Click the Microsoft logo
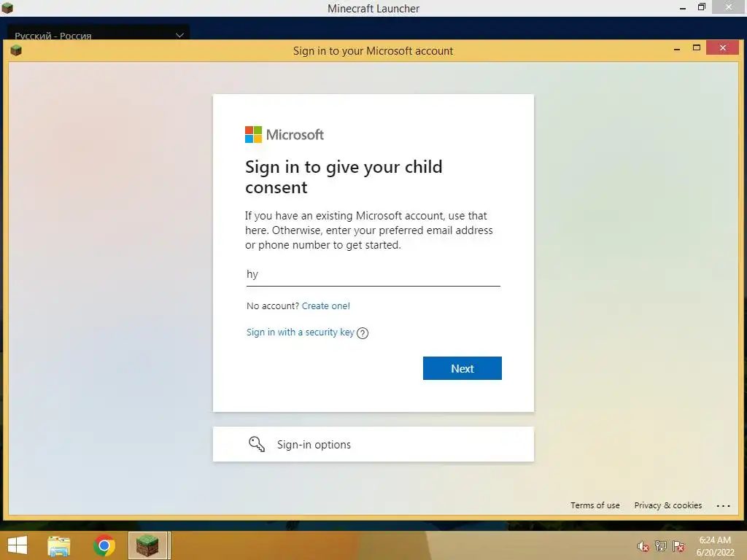747x560 pixels. pos(285,134)
